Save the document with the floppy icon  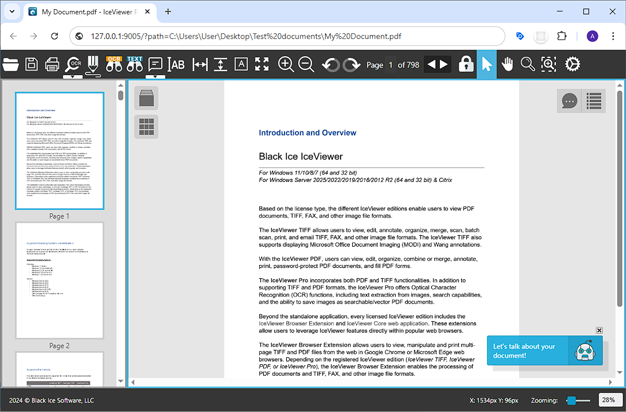(31, 65)
